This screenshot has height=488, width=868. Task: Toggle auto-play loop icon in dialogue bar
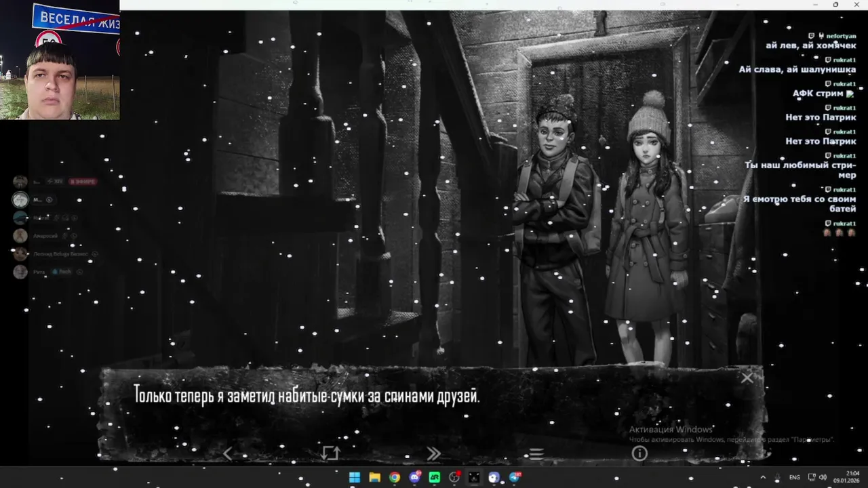330,453
